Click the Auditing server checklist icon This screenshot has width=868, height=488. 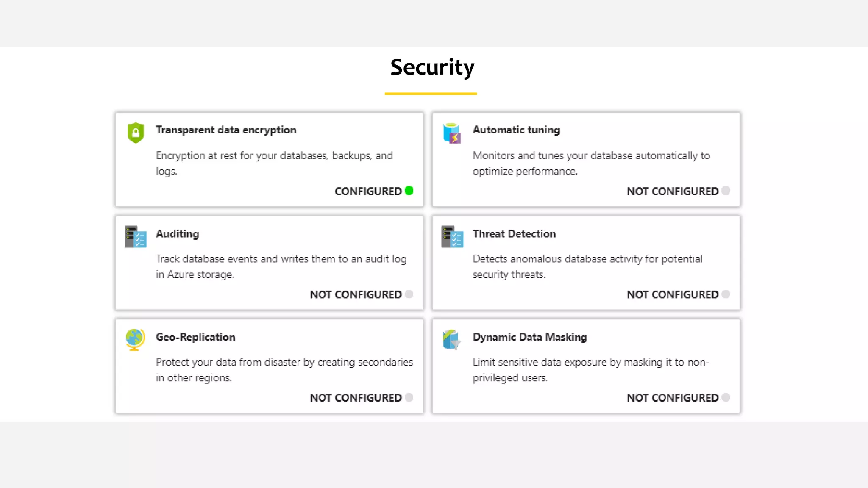click(x=135, y=236)
